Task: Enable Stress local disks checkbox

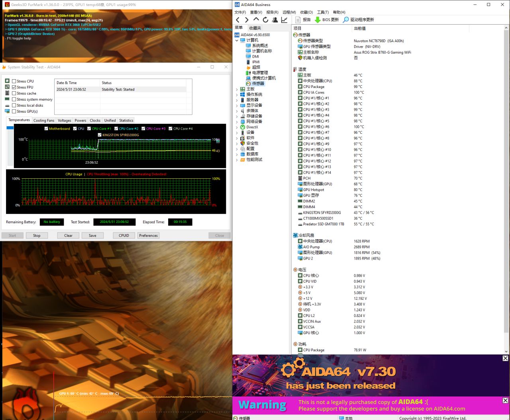Action: pyautogui.click(x=14, y=105)
